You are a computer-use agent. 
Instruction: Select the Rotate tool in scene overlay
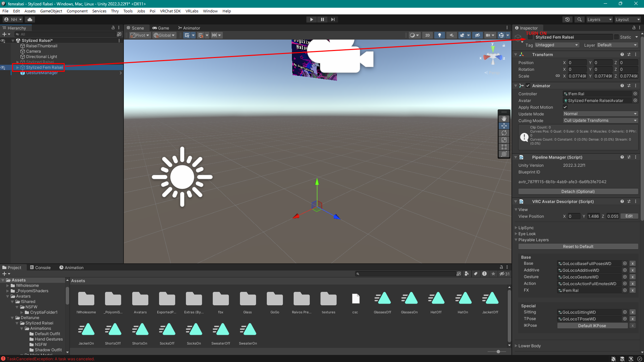tap(504, 133)
